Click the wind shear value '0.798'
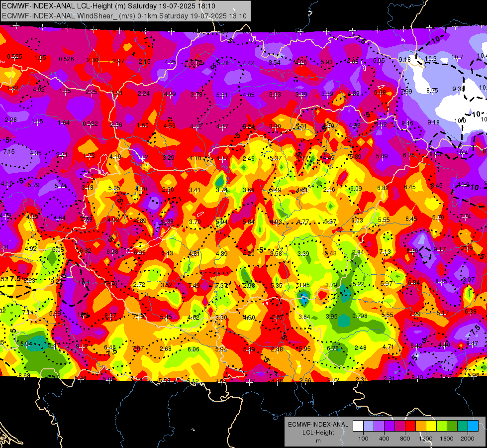Screen dimensions: 487x448 point(360,316)
